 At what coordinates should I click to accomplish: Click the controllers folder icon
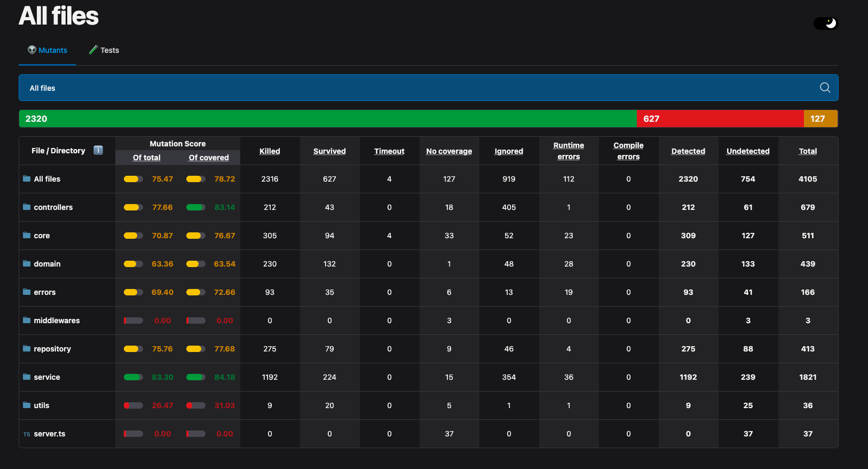pos(27,207)
